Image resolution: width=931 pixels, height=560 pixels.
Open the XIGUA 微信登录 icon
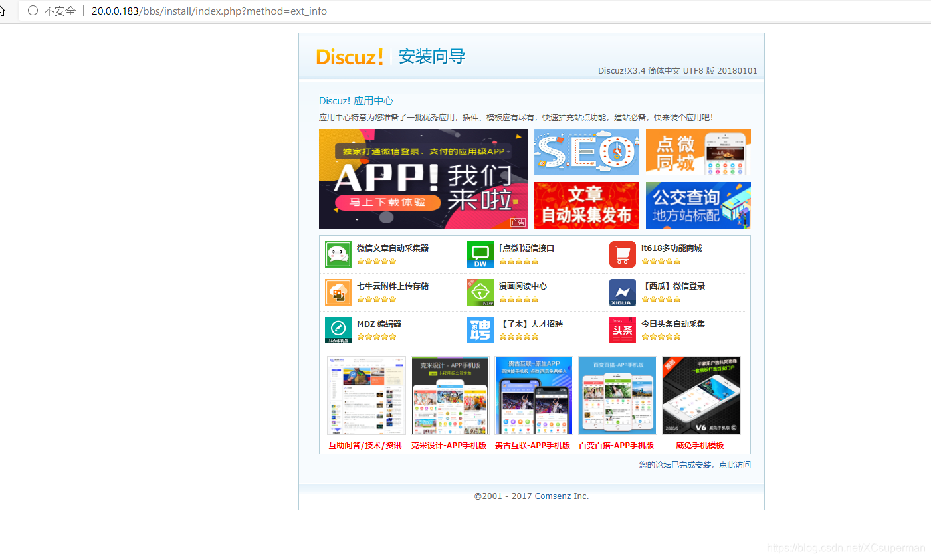(623, 292)
